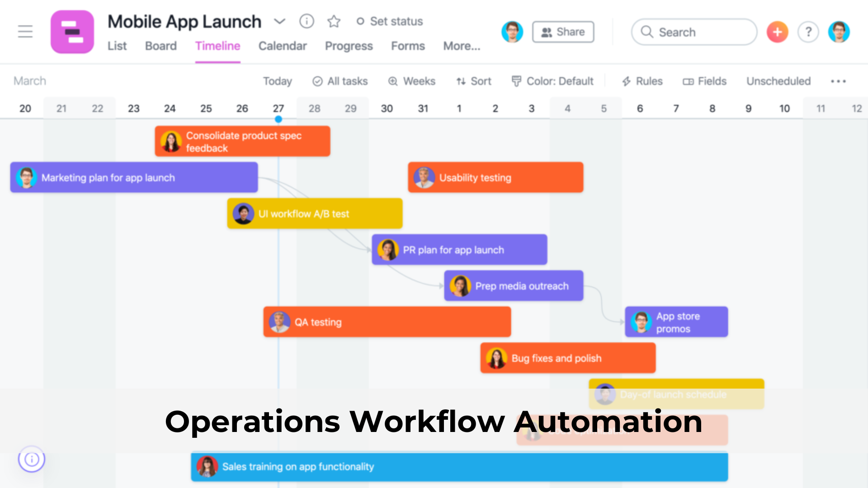868x488 pixels.
Task: Open Marketing plan for app launch task
Action: click(134, 178)
